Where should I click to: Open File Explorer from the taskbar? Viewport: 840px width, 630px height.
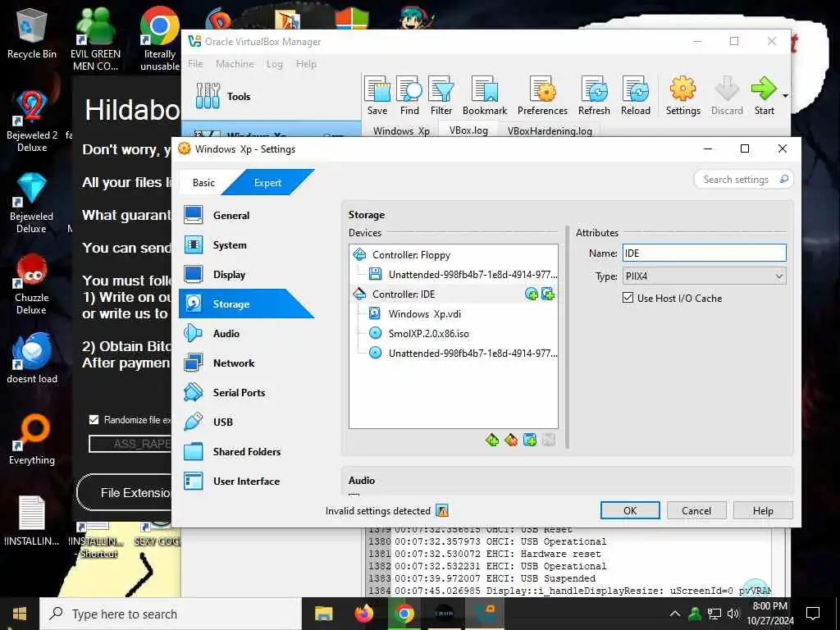pyautogui.click(x=323, y=614)
